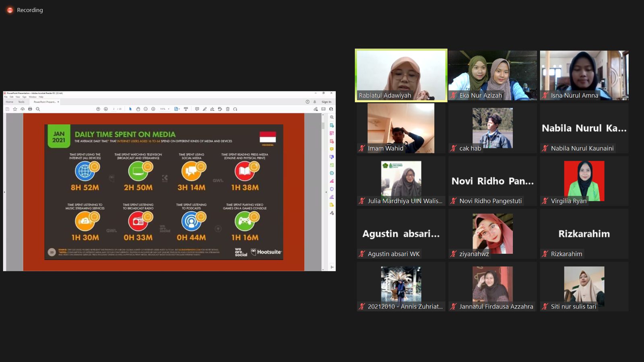Open the Window menu
Screen dimensions: 644x362
click(x=33, y=97)
